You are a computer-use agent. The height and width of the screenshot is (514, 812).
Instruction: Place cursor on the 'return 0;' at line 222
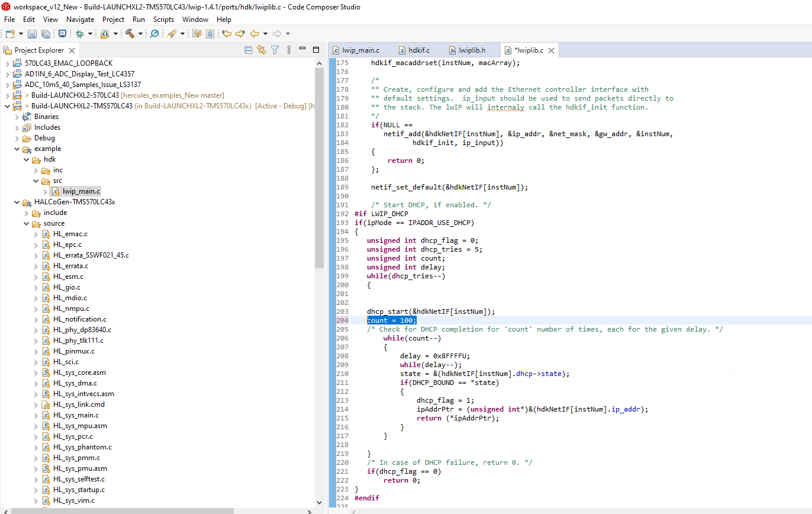pos(401,480)
